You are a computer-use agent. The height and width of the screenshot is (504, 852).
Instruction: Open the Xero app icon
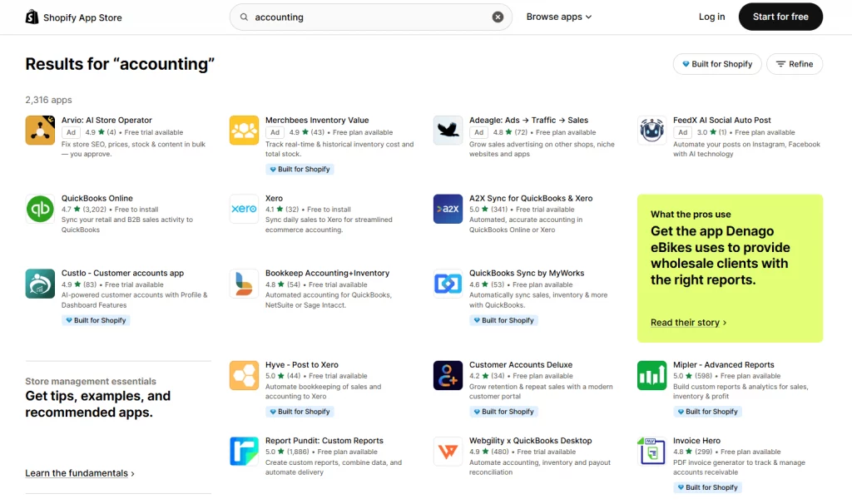coord(244,209)
